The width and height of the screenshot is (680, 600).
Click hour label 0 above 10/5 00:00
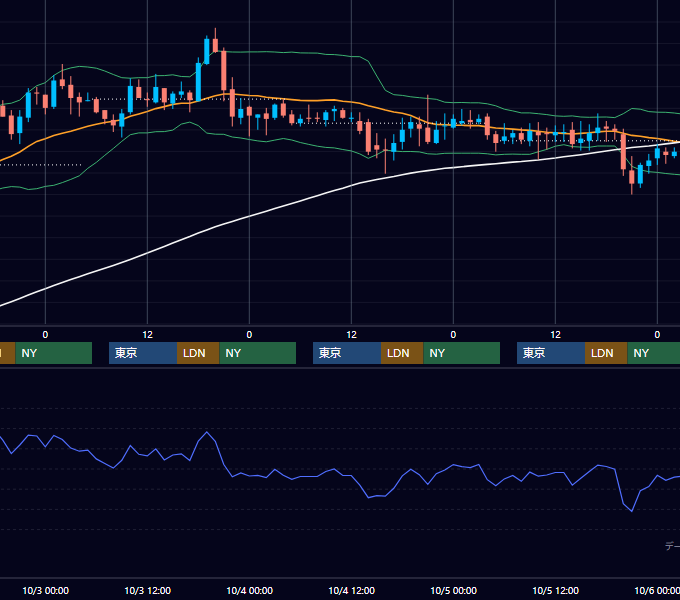click(453, 335)
